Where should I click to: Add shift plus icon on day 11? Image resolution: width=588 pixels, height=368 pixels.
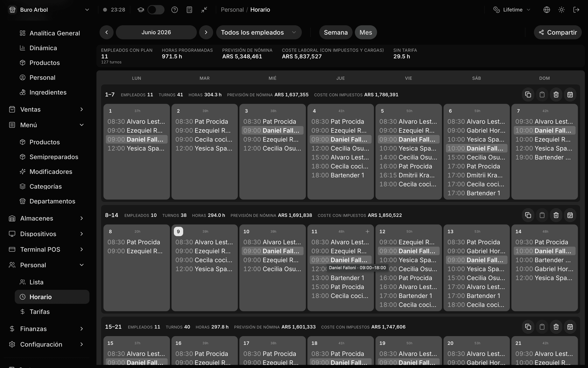pos(367,231)
